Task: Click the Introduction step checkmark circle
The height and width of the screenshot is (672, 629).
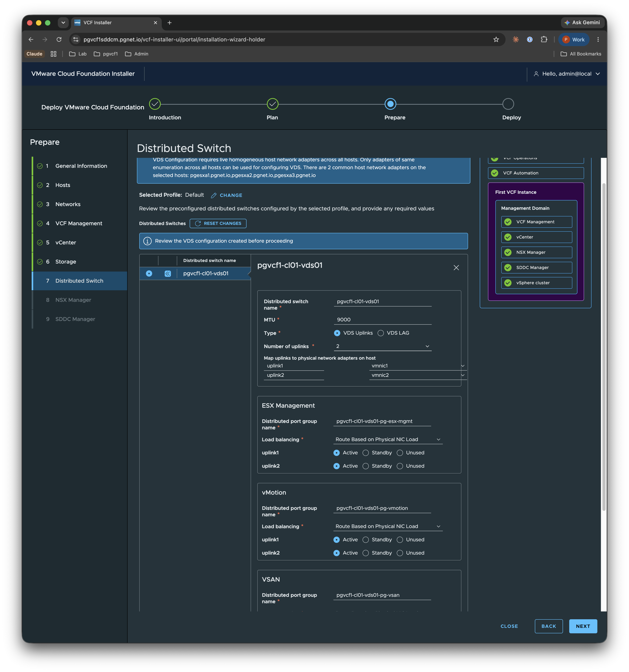Action: [x=155, y=104]
